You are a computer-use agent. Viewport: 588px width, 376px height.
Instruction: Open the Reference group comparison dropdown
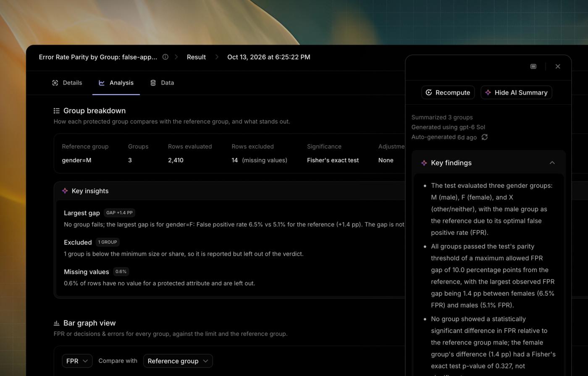(178, 361)
